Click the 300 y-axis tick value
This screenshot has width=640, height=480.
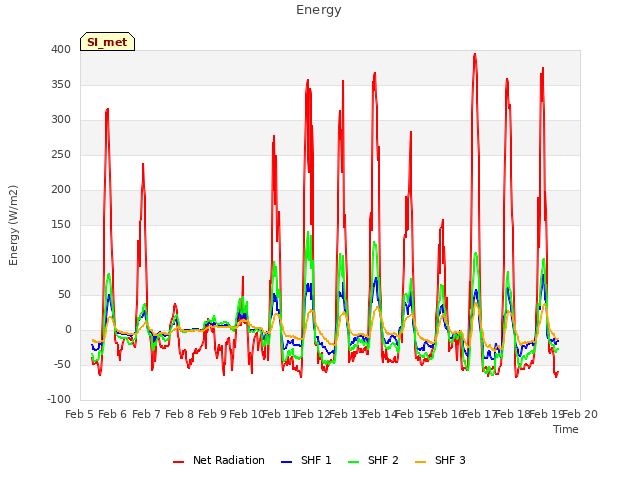pos(61,120)
